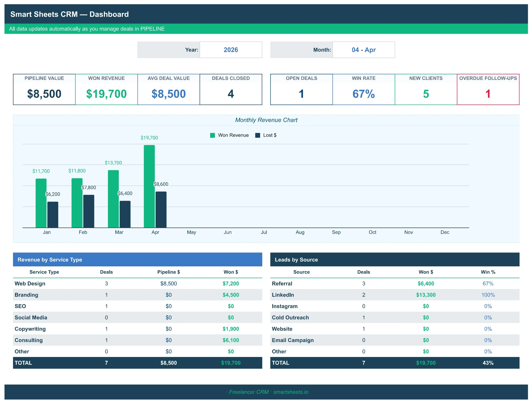Click the SEO row label
532x406 pixels.
[x=20, y=306]
